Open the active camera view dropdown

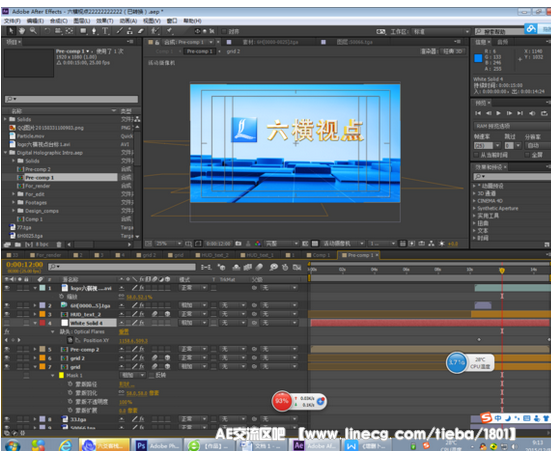(x=343, y=243)
